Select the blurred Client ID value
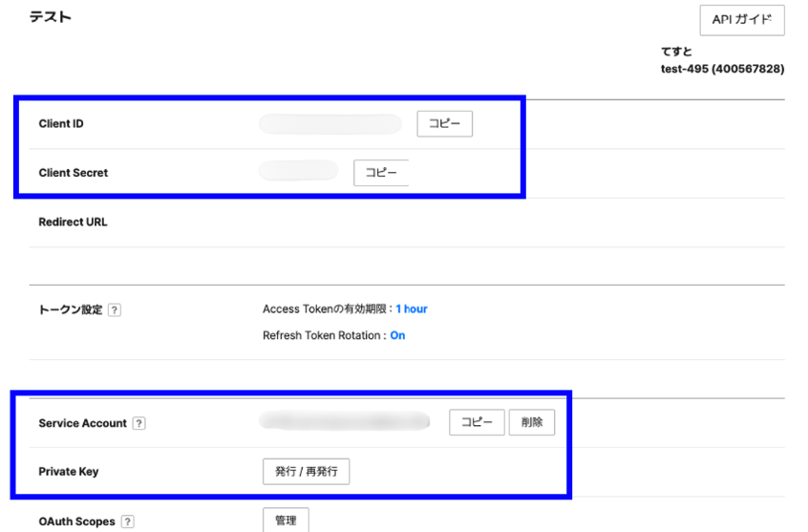Viewport: 808px width, 532px height. pos(330,124)
